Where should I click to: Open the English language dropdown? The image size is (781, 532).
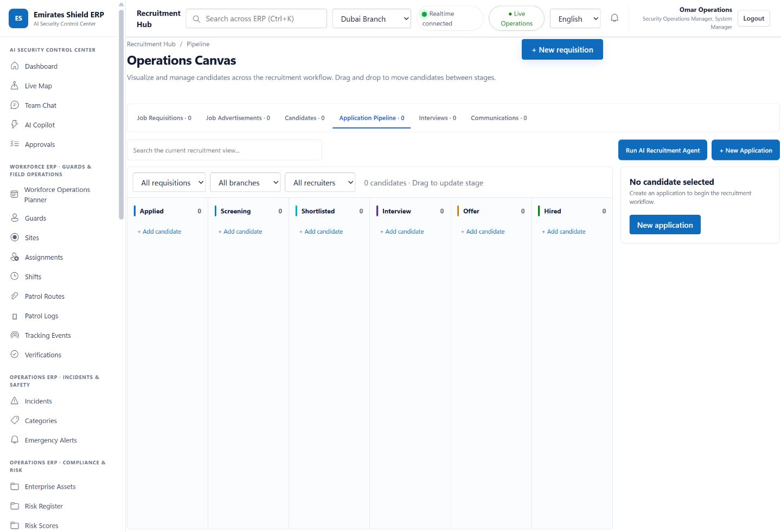point(575,18)
